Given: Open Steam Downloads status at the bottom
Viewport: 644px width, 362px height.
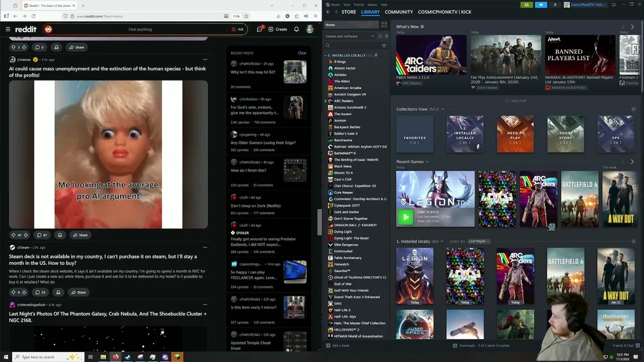Looking at the screenshot, I should (481, 345).
